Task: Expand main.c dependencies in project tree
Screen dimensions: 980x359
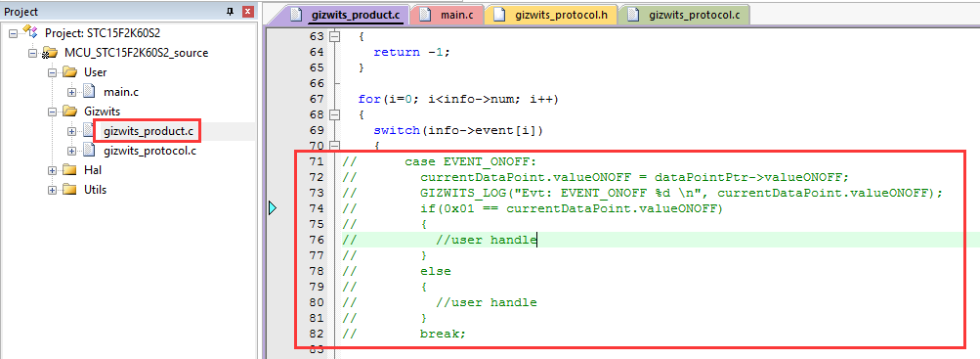Action: click(72, 92)
